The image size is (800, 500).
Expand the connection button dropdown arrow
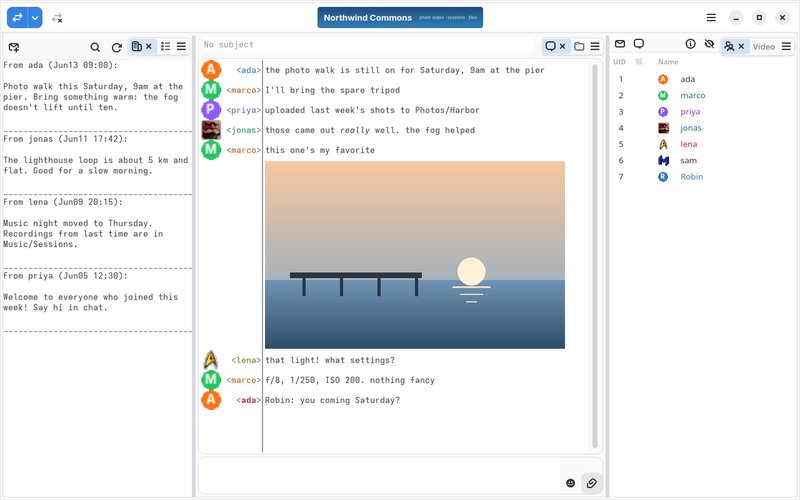[35, 18]
